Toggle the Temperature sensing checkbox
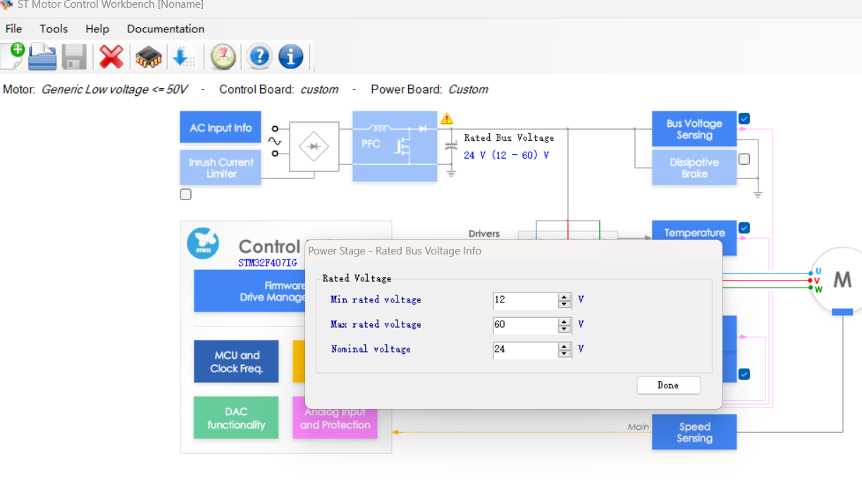This screenshot has width=862, height=504. (x=744, y=228)
